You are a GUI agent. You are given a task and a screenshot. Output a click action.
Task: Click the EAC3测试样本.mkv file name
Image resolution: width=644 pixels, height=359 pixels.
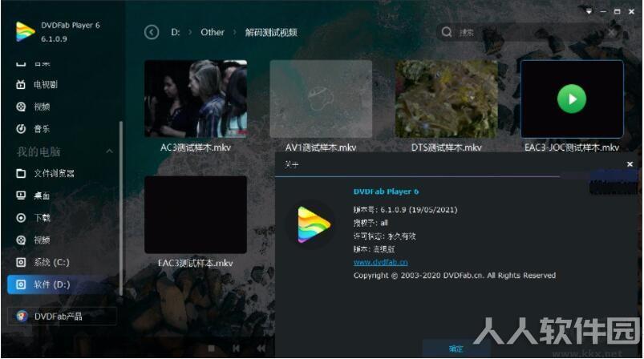(196, 263)
